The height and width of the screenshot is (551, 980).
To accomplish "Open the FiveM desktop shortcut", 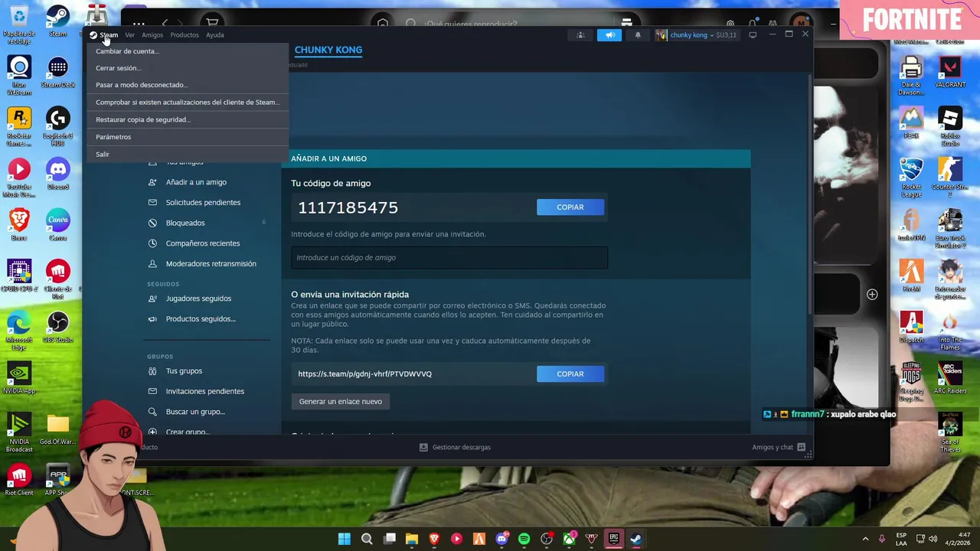I will [x=911, y=275].
